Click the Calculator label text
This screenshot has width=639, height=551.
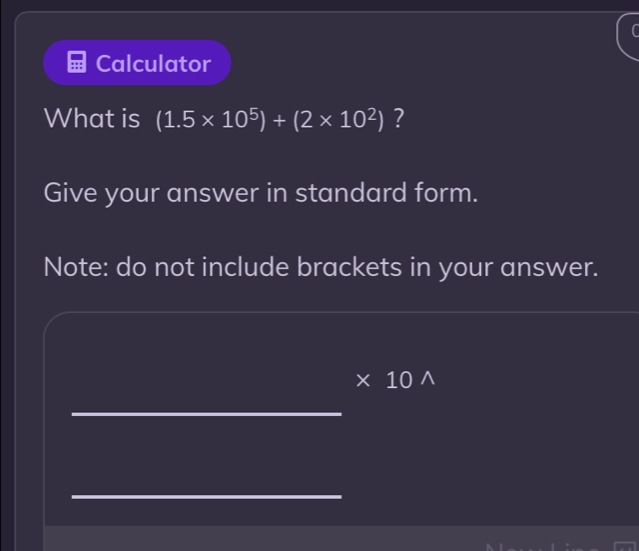click(153, 64)
